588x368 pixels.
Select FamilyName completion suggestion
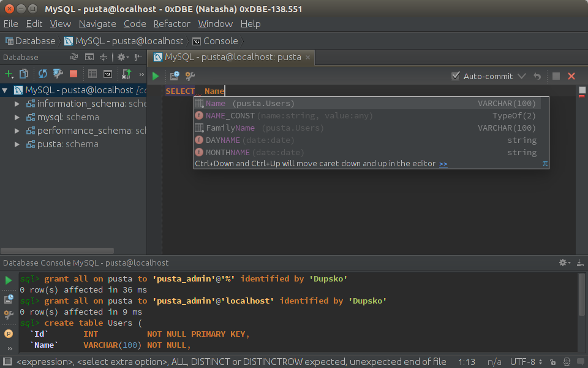coord(230,128)
